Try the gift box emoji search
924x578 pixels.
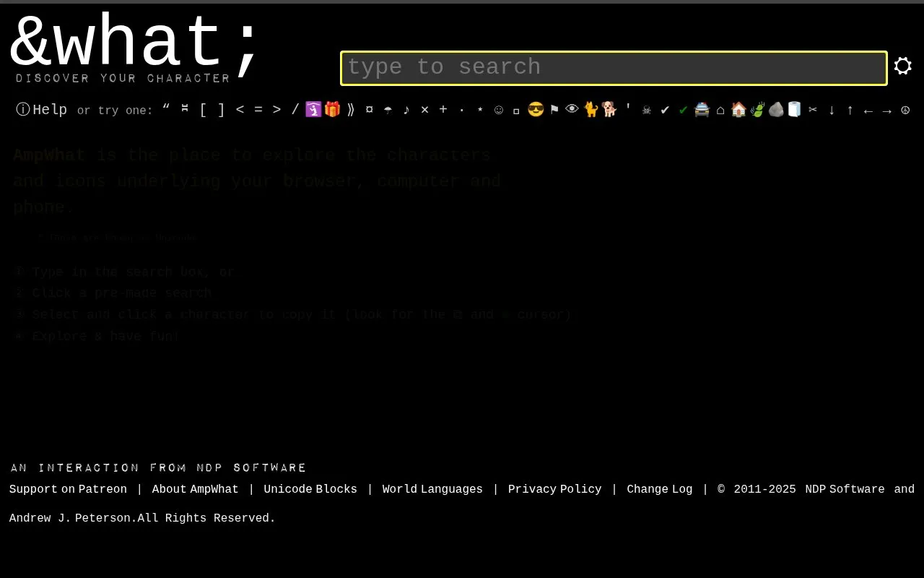[x=332, y=110]
